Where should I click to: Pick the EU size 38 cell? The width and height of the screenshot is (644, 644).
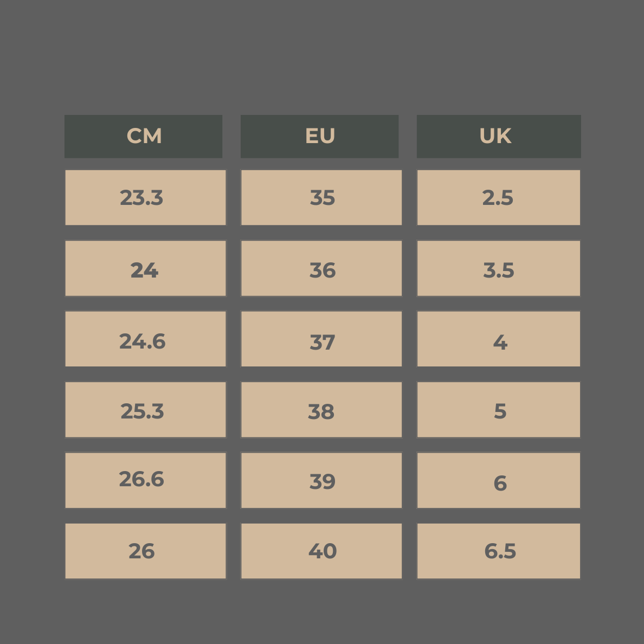pos(321,410)
